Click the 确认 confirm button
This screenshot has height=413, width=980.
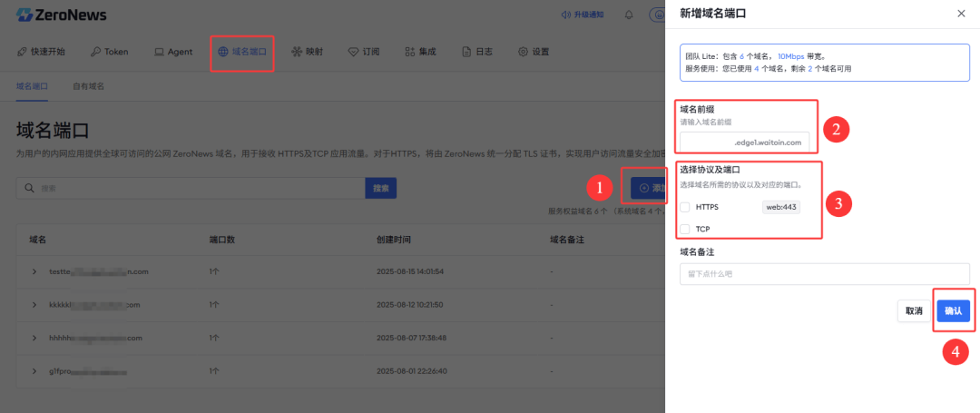point(953,310)
